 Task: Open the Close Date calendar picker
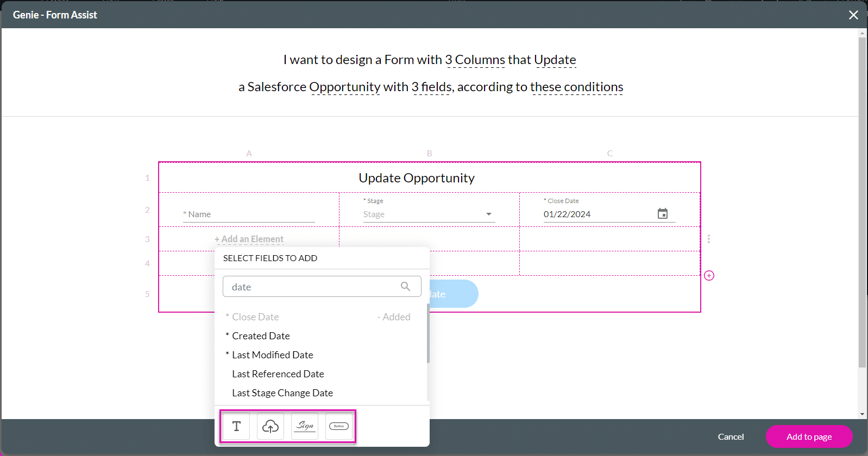point(662,214)
